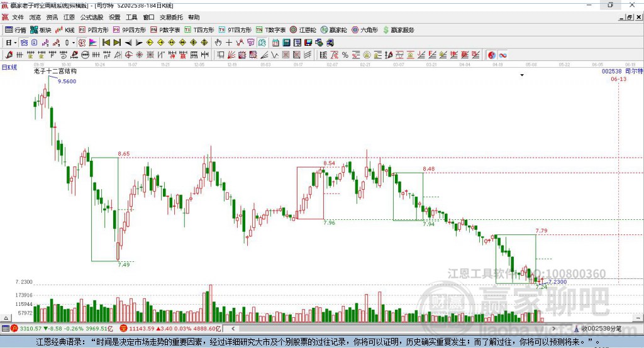The image size is (644, 348).
Task: Expand the candlestick chart type dropdown arrow
Action: pyautogui.click(x=74, y=43)
